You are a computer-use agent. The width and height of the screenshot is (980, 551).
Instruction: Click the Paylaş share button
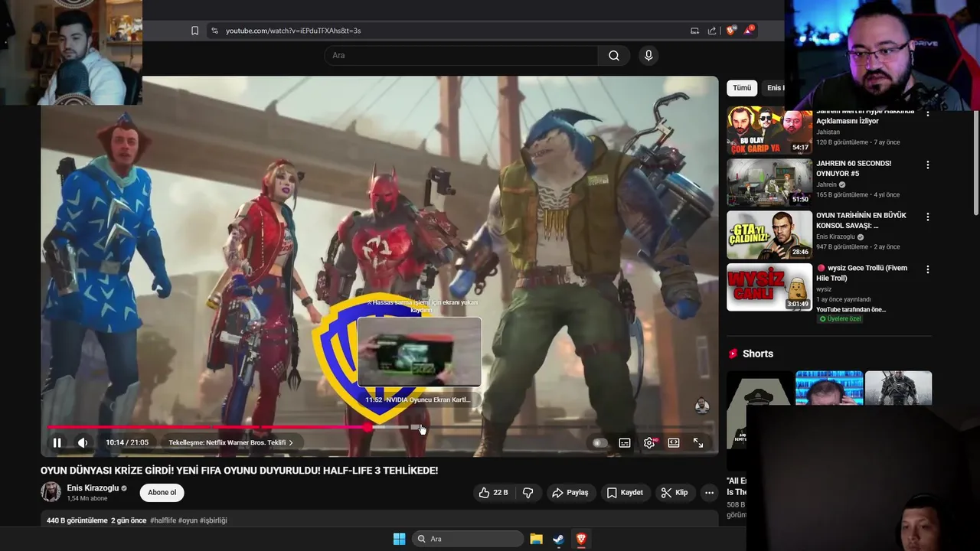click(570, 492)
